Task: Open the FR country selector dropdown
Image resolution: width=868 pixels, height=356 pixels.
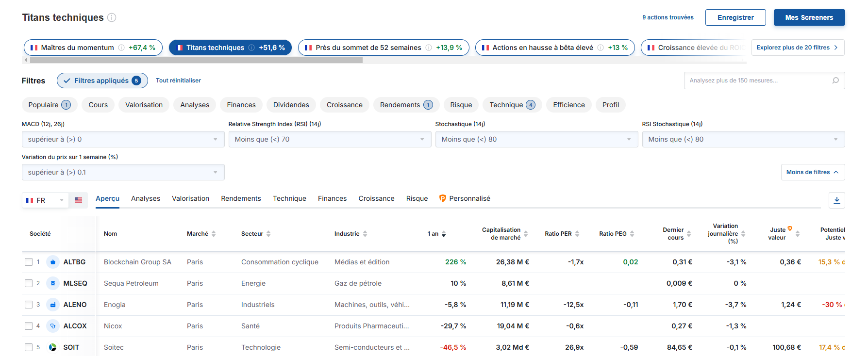Action: (45, 200)
